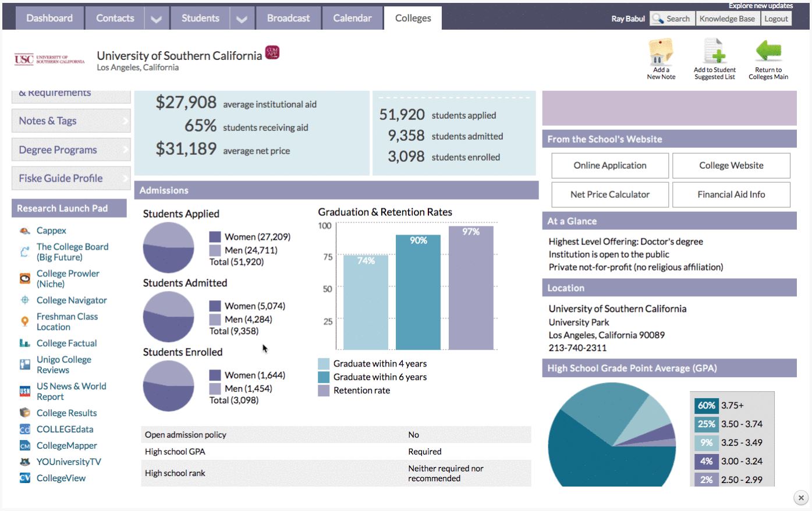812x511 pixels.
Task: Click the COLLEGEdata icon
Action: 24,430
